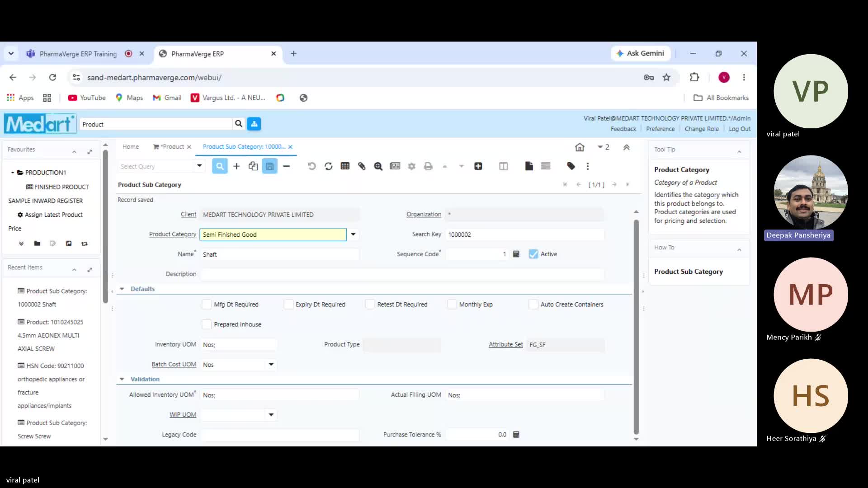Create a new record with plus icon
Screen dimensions: 868x488
coord(236,166)
